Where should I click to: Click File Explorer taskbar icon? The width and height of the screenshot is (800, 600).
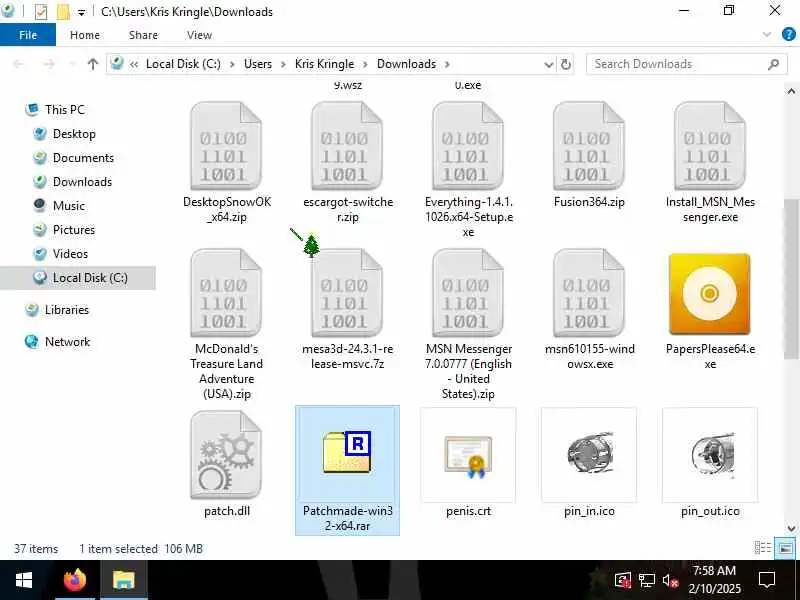click(123, 580)
